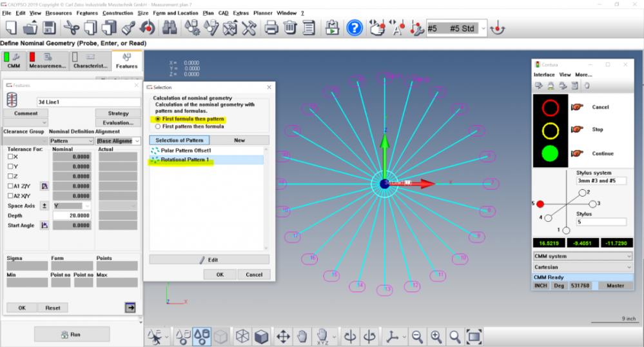Click the Evaluation button
This screenshot has height=347, width=644.
pos(118,123)
